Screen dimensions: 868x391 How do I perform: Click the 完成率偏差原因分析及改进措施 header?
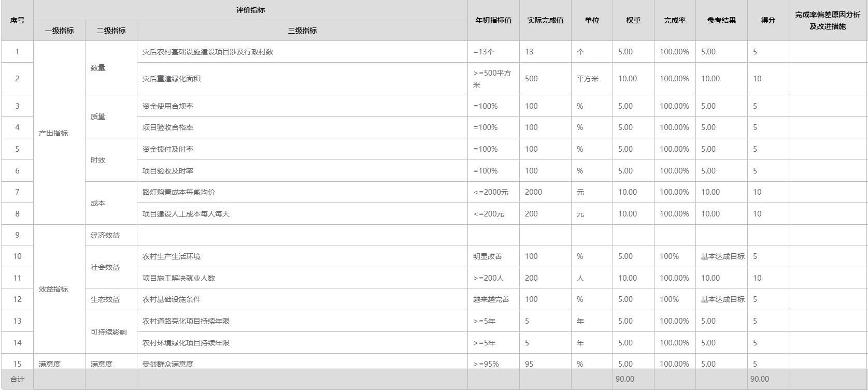click(x=828, y=21)
